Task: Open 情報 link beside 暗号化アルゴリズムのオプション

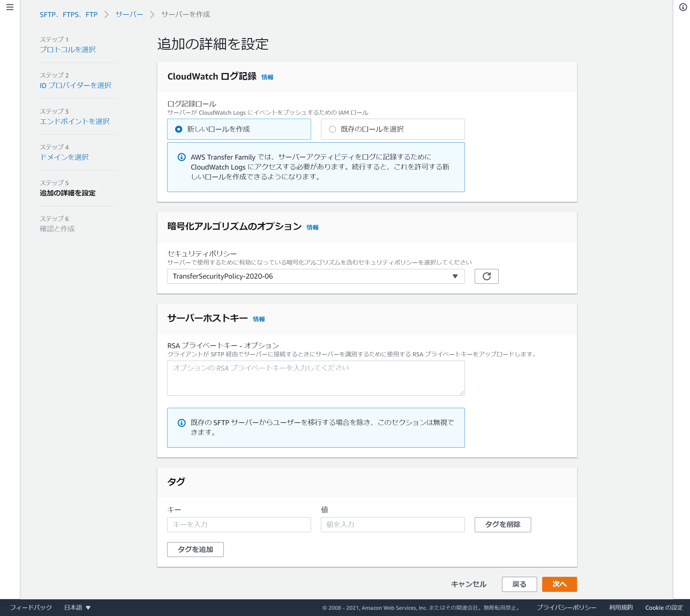Action: [312, 227]
